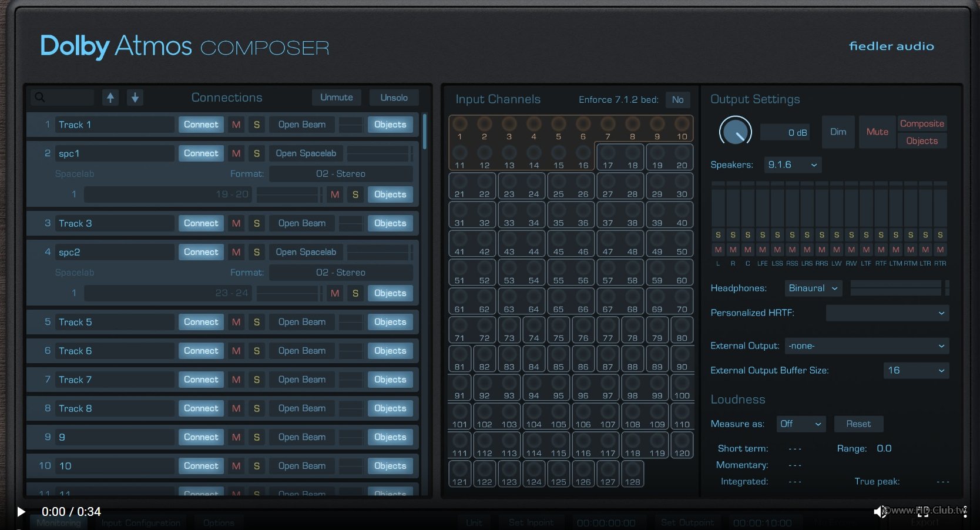This screenshot has height=530, width=980.
Task: Select input channel 5 circle
Action: 558,124
